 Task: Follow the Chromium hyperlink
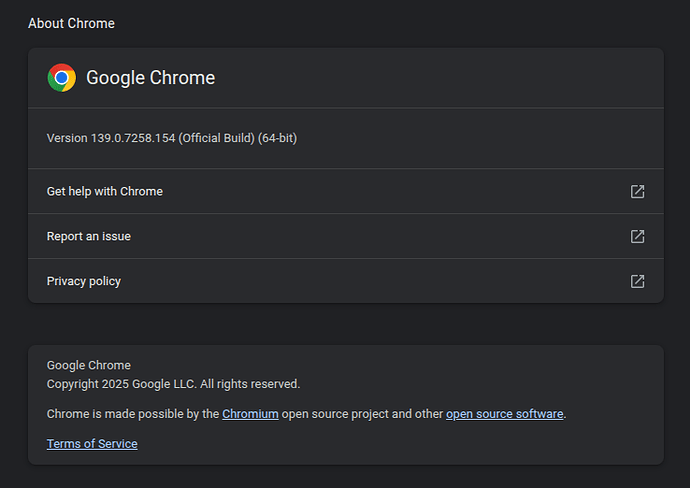pyautogui.click(x=250, y=414)
